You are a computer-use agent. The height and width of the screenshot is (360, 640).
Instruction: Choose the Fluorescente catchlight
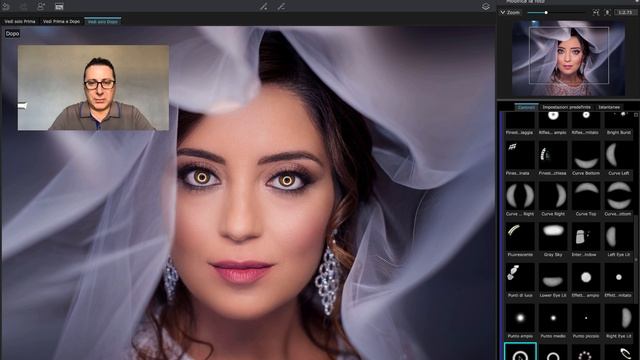coord(520,240)
